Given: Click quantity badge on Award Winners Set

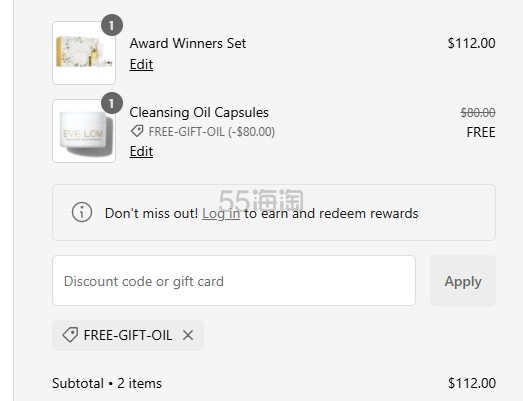Looking at the screenshot, I should pyautogui.click(x=112, y=25).
